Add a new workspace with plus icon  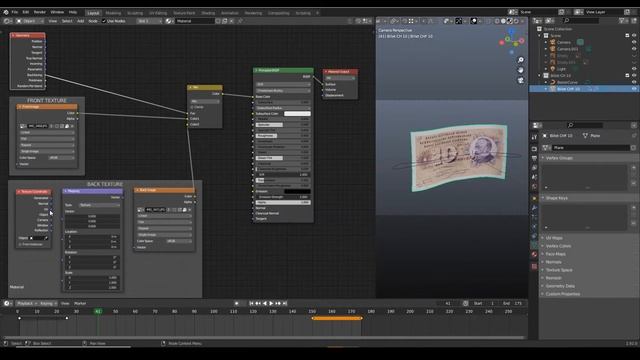(317, 13)
